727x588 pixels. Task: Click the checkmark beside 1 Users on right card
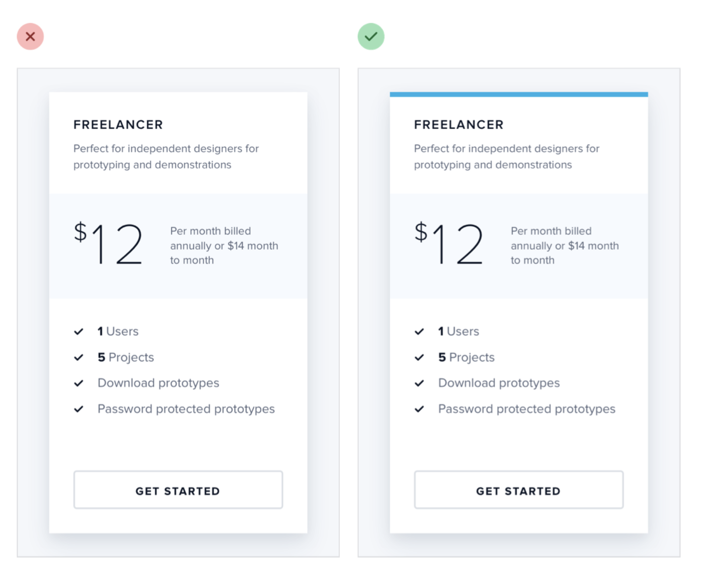420,332
